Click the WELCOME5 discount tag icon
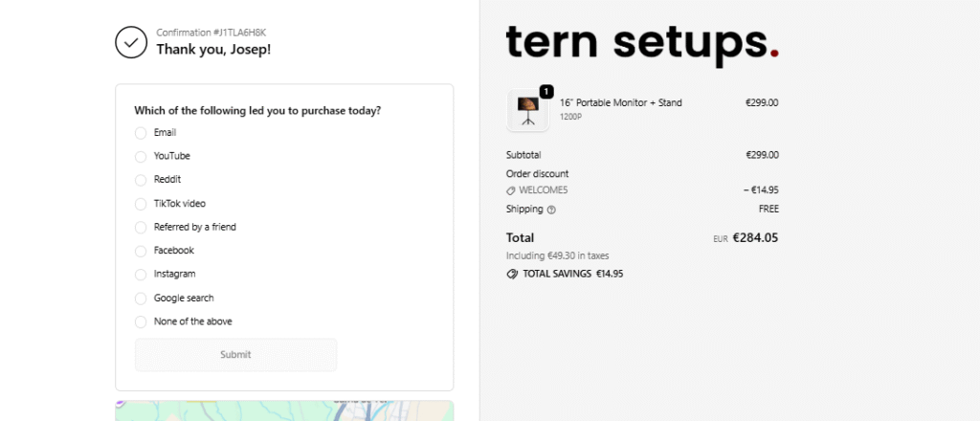The height and width of the screenshot is (421, 980). click(x=511, y=190)
